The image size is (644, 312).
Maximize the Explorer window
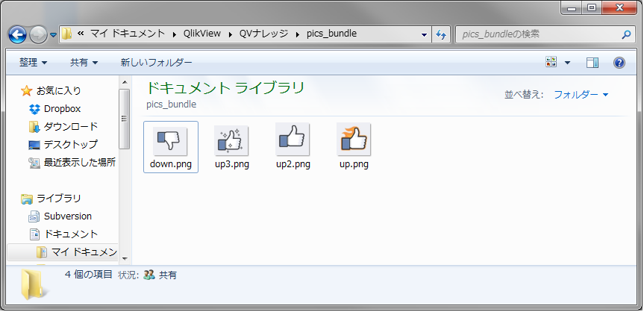click(x=592, y=7)
